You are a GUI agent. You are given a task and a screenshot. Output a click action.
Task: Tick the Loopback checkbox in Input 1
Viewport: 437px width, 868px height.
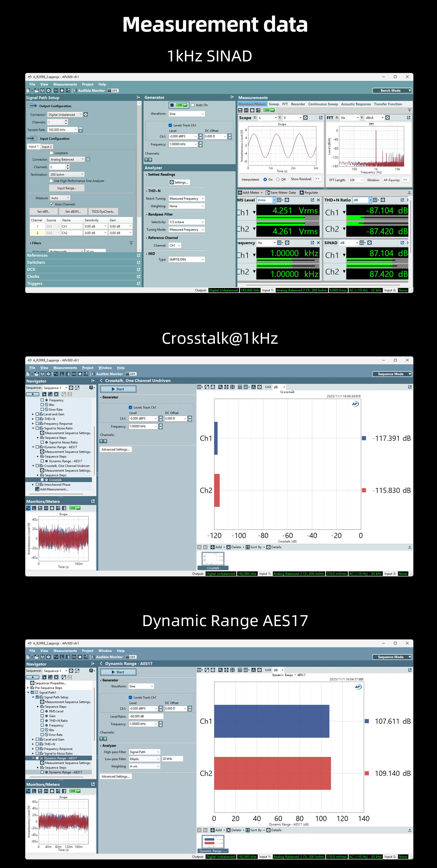[x=52, y=153]
